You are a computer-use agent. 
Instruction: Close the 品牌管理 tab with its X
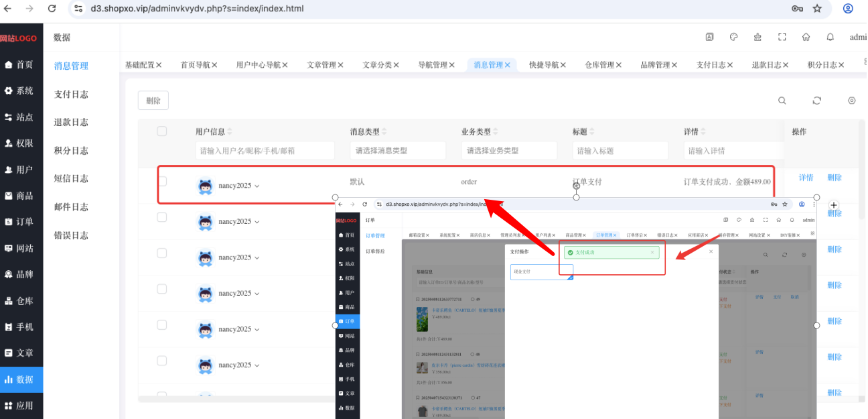[674, 65]
